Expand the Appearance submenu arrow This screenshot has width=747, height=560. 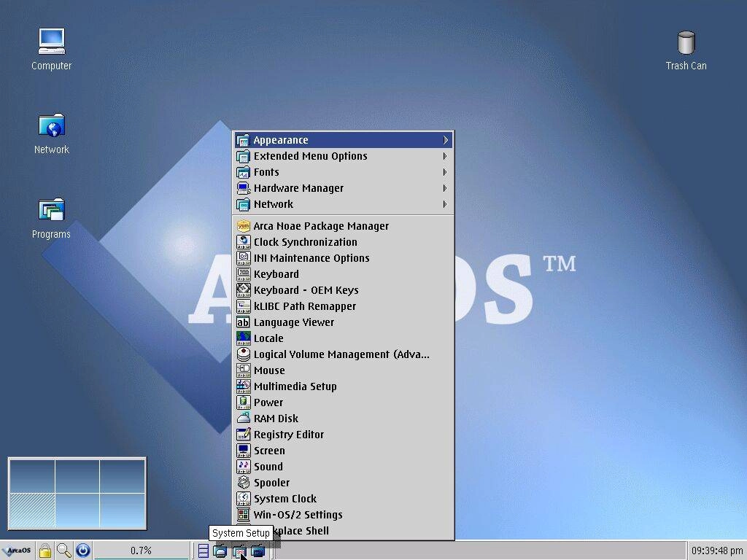pos(446,140)
